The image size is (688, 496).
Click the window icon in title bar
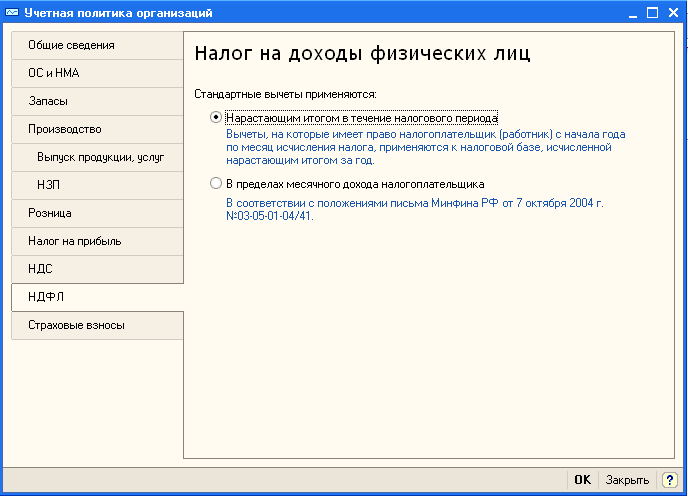coord(11,13)
